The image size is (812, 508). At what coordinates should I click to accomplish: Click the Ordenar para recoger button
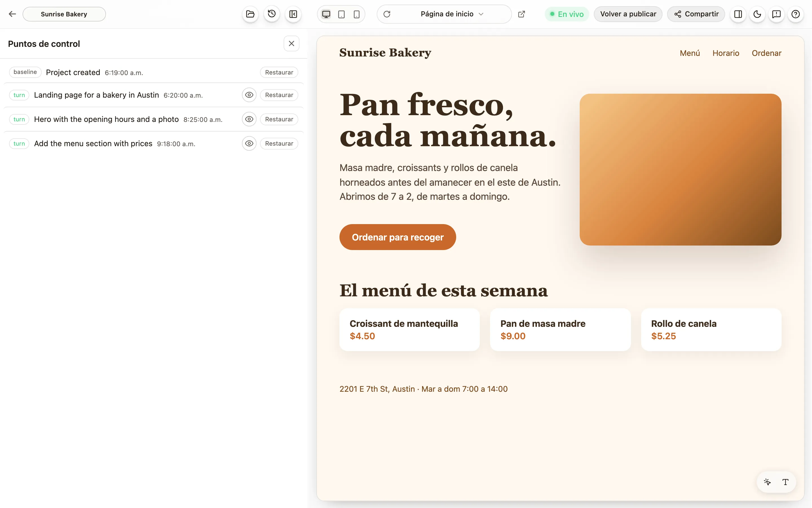pos(398,237)
